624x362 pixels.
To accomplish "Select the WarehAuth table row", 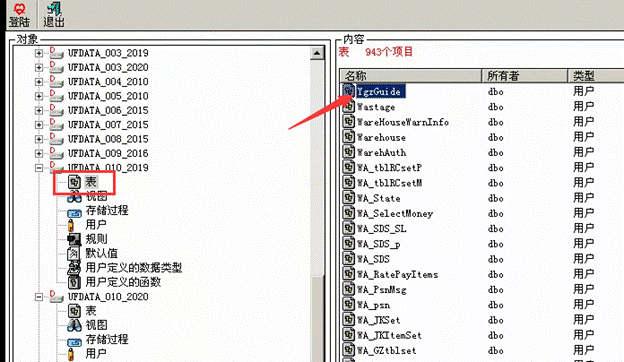I will click(382, 152).
